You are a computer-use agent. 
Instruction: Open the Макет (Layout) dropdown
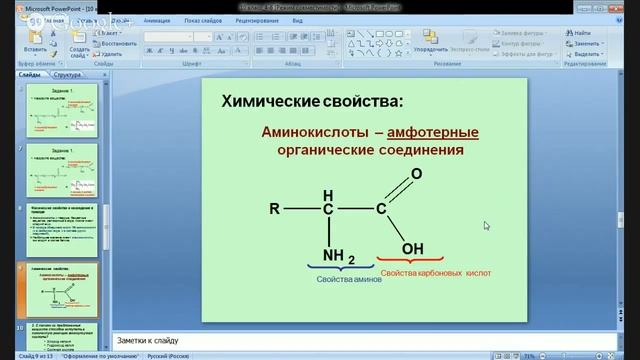click(x=108, y=33)
